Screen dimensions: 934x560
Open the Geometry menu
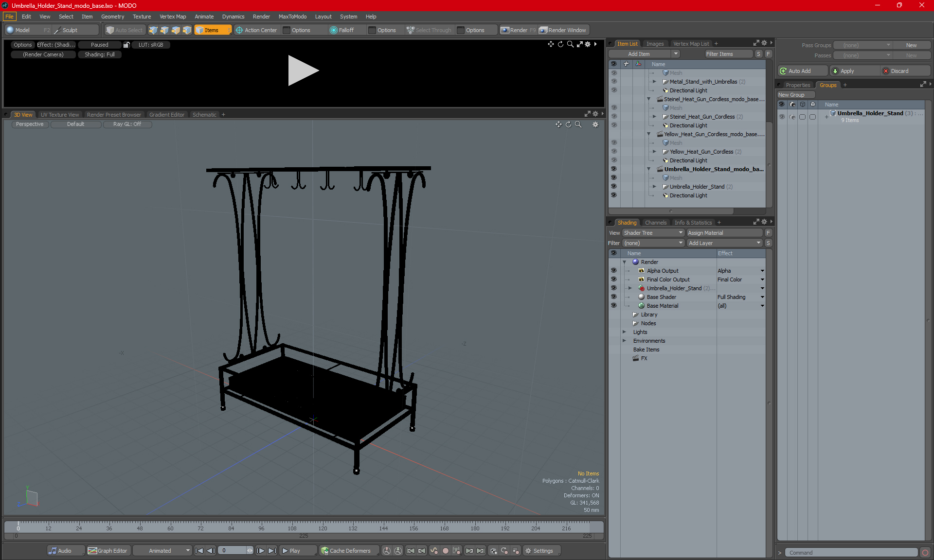[112, 17]
